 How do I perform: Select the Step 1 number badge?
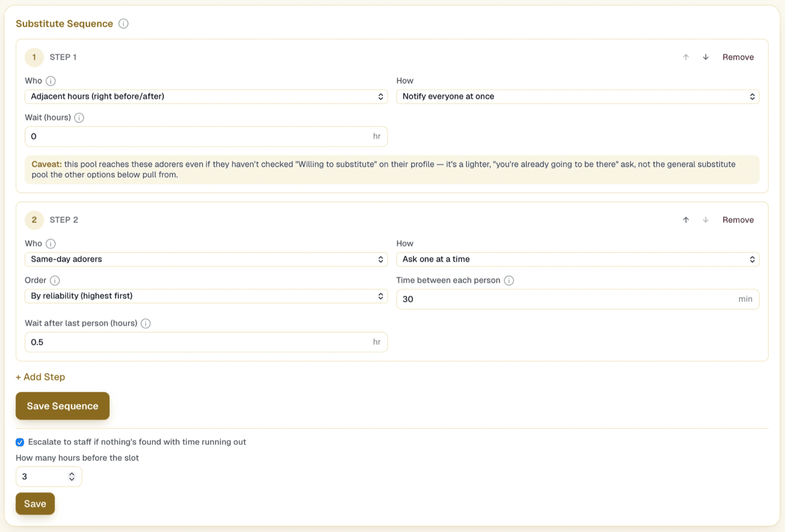(x=34, y=57)
